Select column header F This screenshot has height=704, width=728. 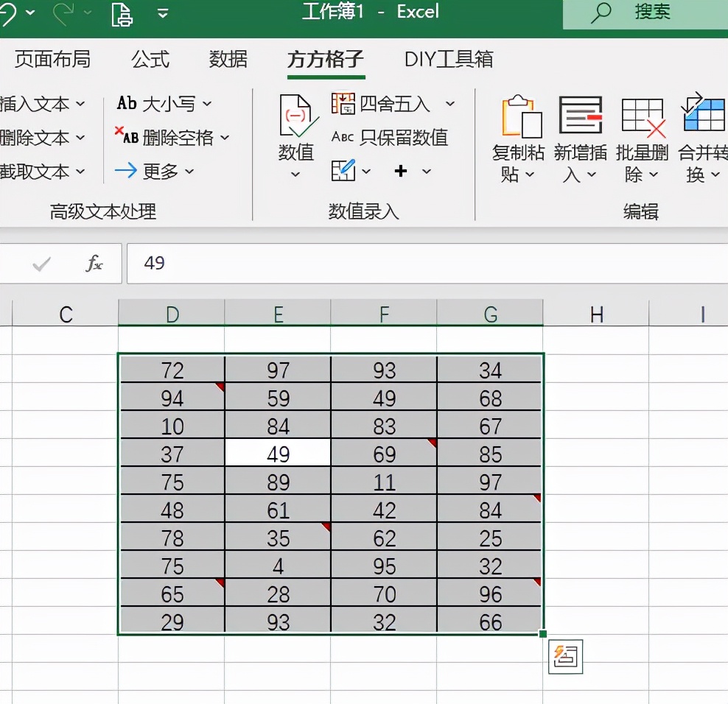click(383, 314)
